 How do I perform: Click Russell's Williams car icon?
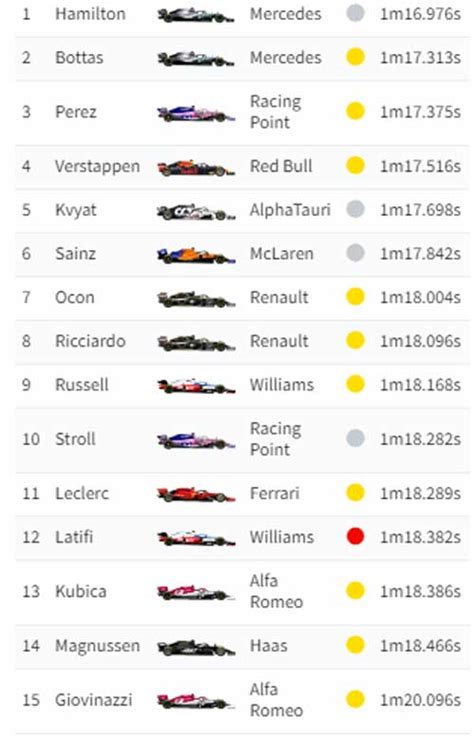(x=196, y=386)
